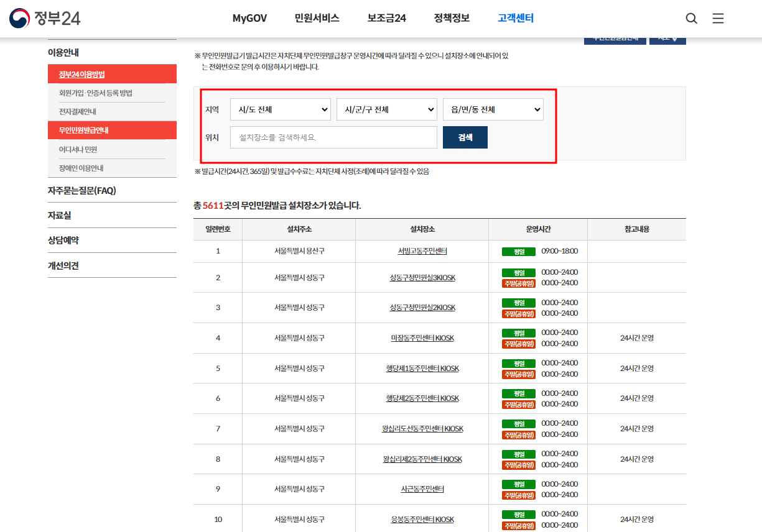The width and height of the screenshot is (762, 532).
Task: Expand the 지도 dropdown at top right
Action: click(667, 37)
